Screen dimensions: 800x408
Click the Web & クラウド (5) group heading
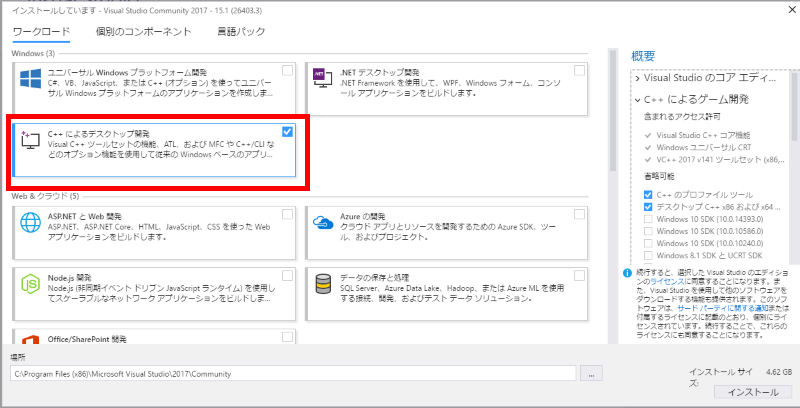click(x=46, y=196)
